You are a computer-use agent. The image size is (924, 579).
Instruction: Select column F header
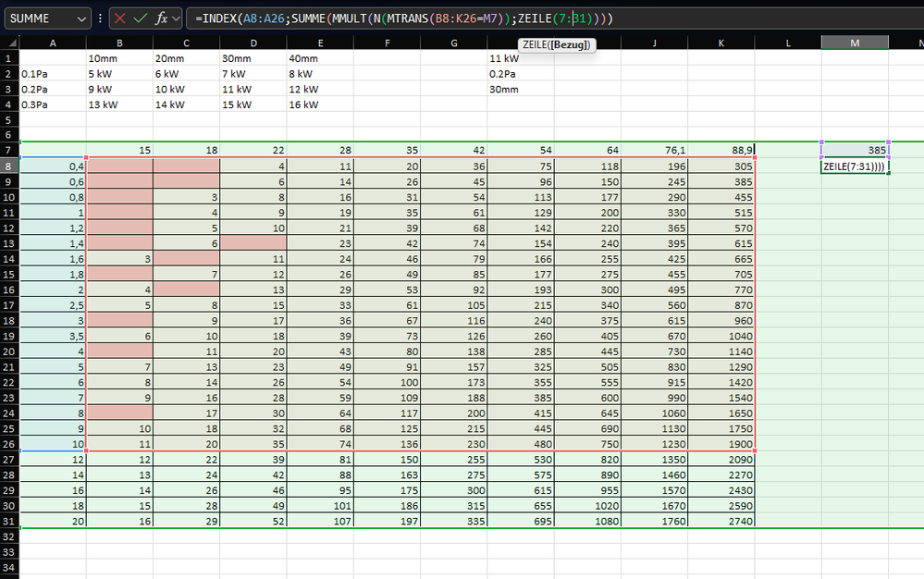tap(388, 43)
